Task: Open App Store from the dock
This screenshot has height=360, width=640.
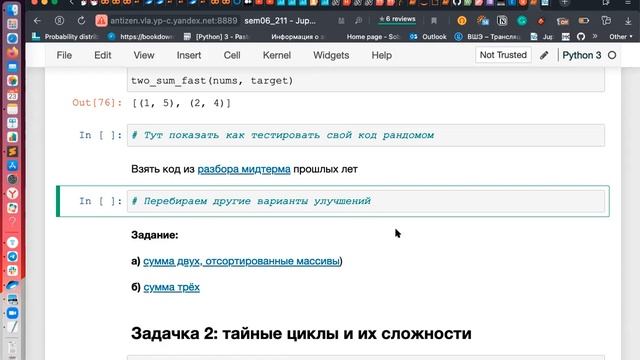Action: [12, 165]
